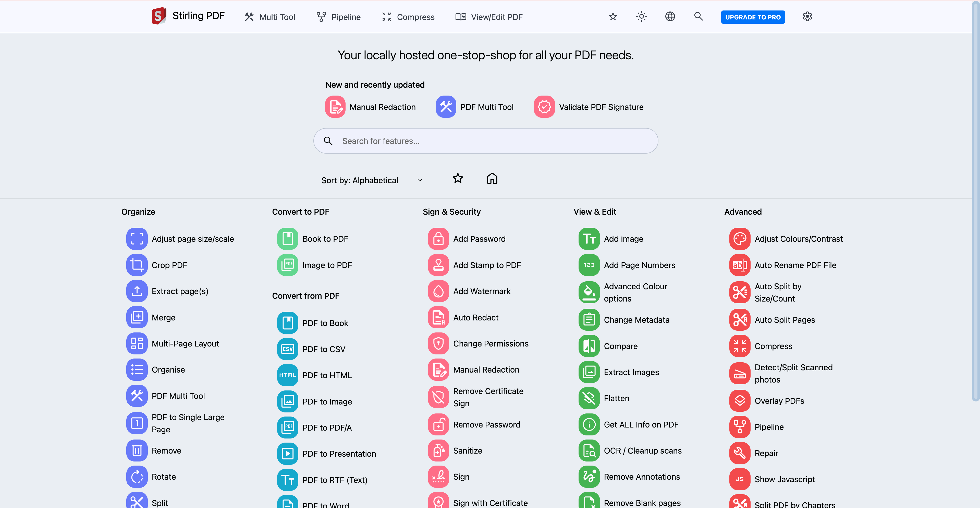Open the Crop PDF tool icon

[137, 265]
